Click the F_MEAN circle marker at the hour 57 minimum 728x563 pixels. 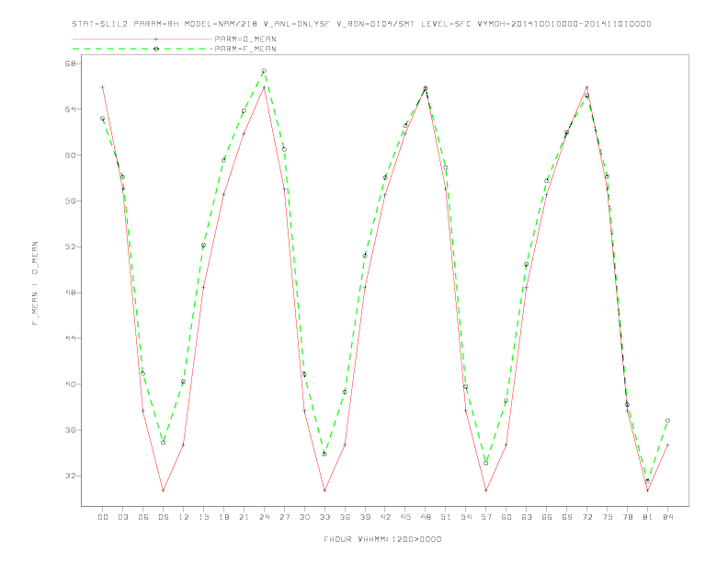point(486,463)
